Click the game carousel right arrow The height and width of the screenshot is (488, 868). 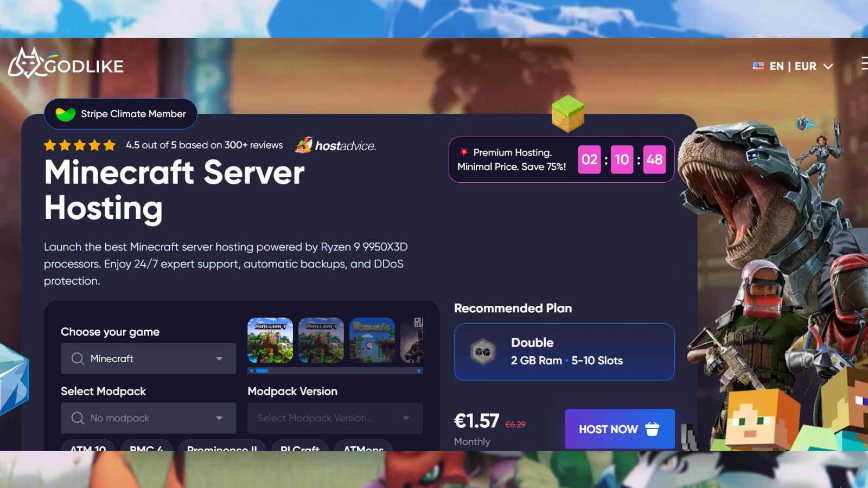pos(419,371)
